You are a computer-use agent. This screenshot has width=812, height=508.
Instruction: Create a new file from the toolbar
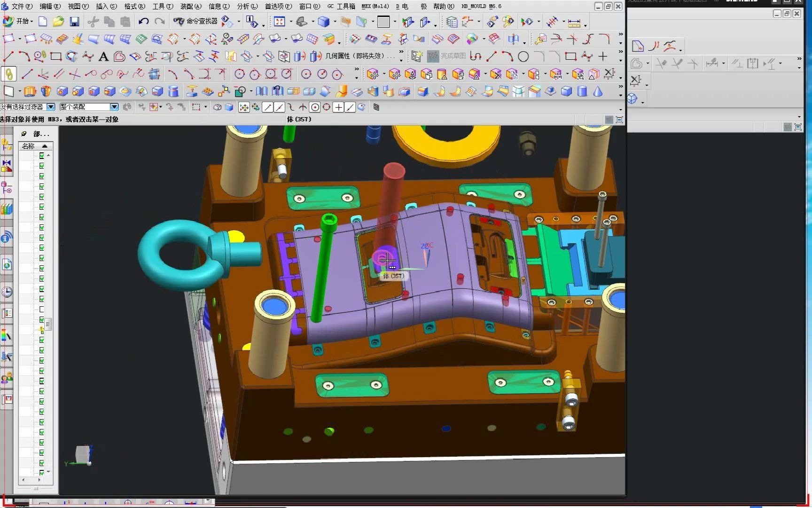(x=43, y=21)
